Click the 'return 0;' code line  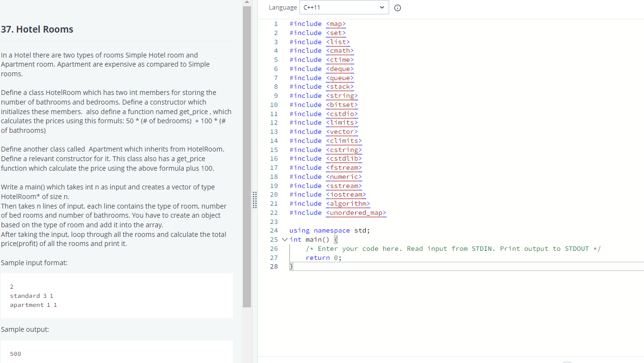(x=324, y=258)
